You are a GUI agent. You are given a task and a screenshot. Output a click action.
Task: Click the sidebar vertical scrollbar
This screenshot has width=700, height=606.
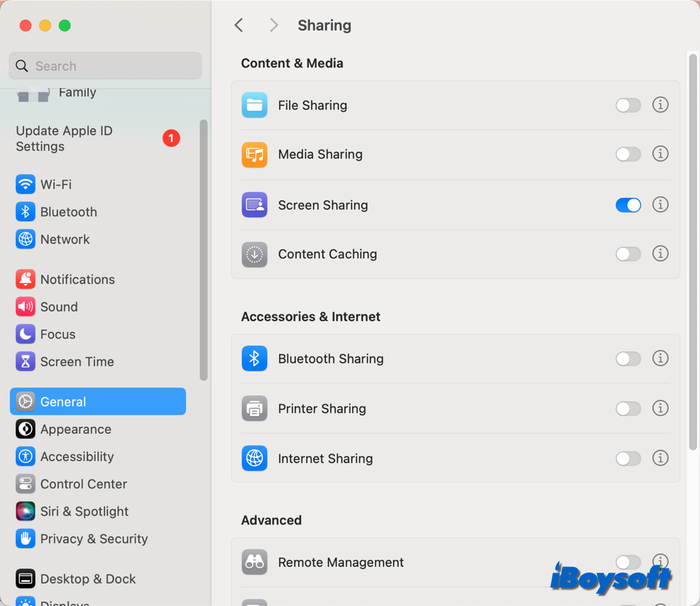point(203,249)
